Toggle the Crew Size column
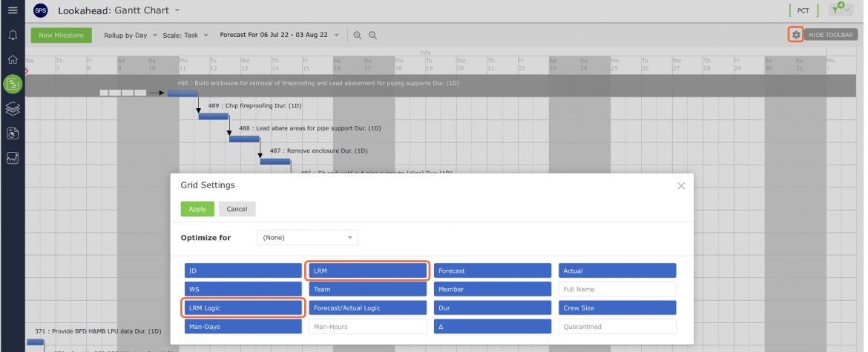The height and width of the screenshot is (352, 868). click(617, 308)
